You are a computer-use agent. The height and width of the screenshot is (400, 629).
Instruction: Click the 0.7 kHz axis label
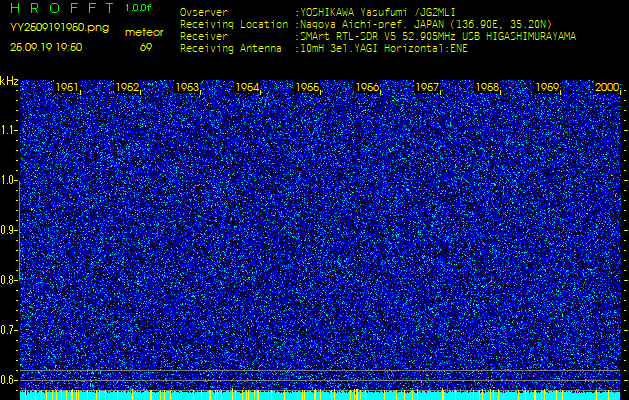click(8, 330)
